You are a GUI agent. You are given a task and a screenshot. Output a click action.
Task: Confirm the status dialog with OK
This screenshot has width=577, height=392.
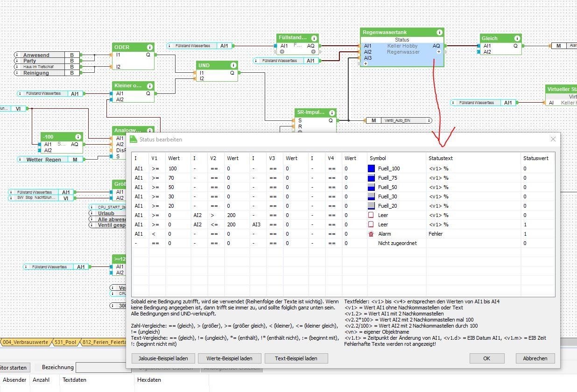tap(487, 358)
